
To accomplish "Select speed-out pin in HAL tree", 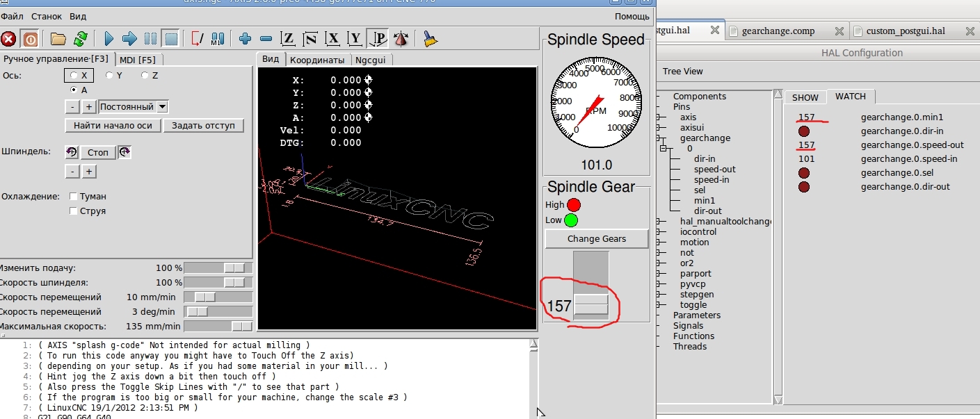I will (x=714, y=170).
